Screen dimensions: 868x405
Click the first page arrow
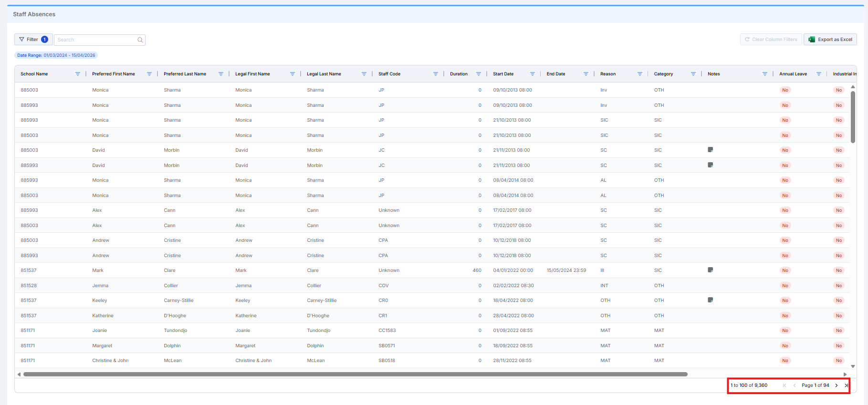(784, 385)
